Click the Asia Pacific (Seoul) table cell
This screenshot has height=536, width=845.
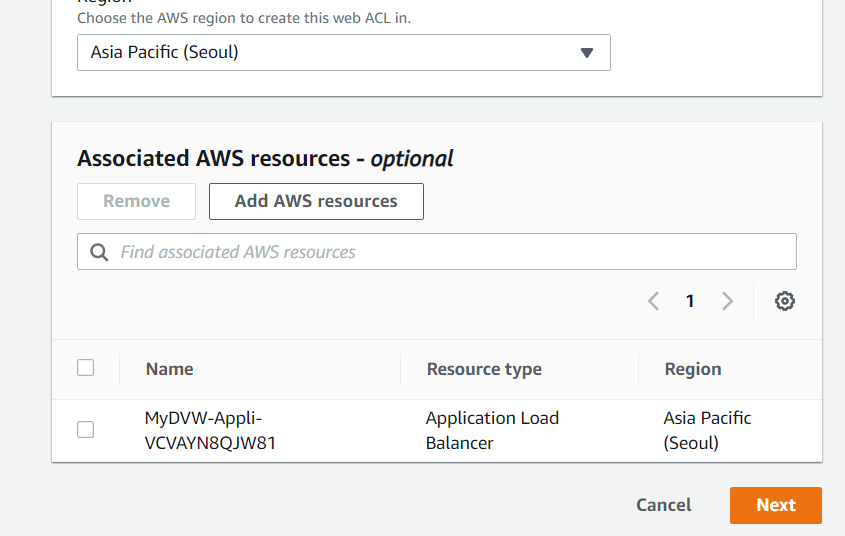pos(707,430)
